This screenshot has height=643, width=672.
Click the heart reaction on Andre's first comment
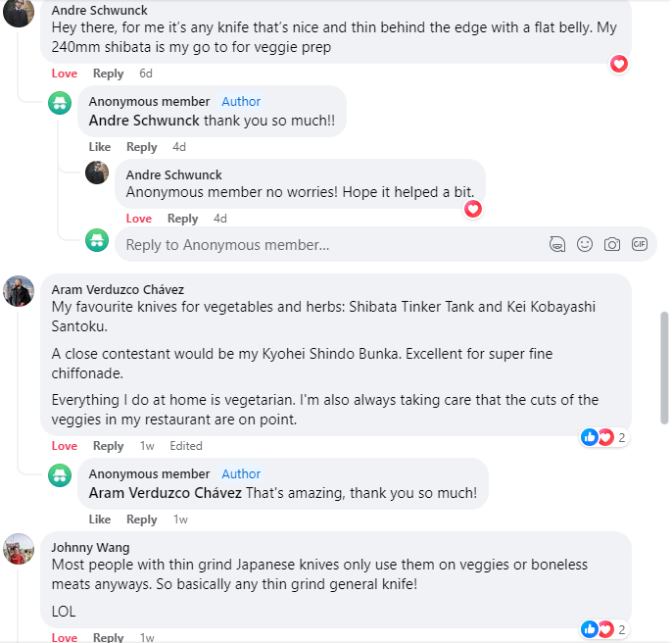coord(618,64)
